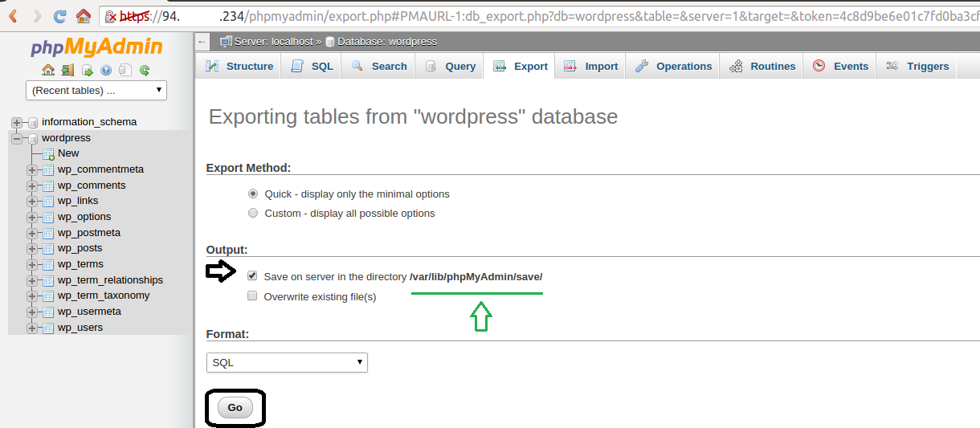The height and width of the screenshot is (428, 980).
Task: Reload the navigation panel with green refresh icon
Action: 145,70
